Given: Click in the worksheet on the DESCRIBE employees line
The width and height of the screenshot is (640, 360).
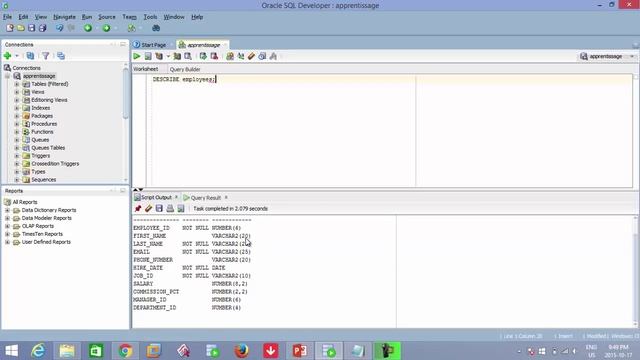Looking at the screenshot, I should click(x=184, y=80).
